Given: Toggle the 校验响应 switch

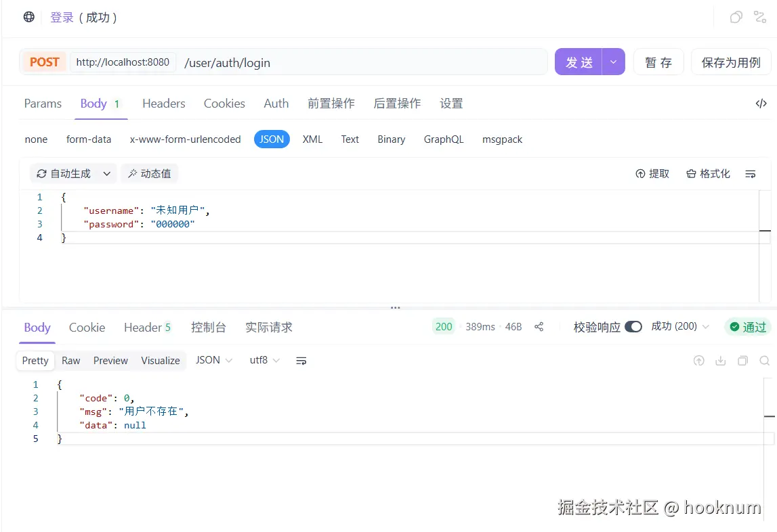Looking at the screenshot, I should point(633,327).
